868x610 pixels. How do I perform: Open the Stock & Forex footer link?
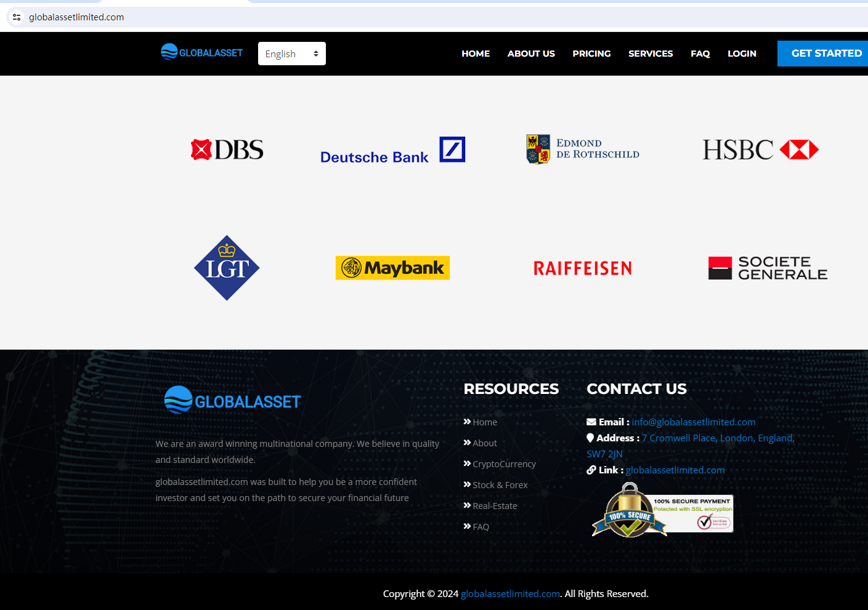[500, 485]
